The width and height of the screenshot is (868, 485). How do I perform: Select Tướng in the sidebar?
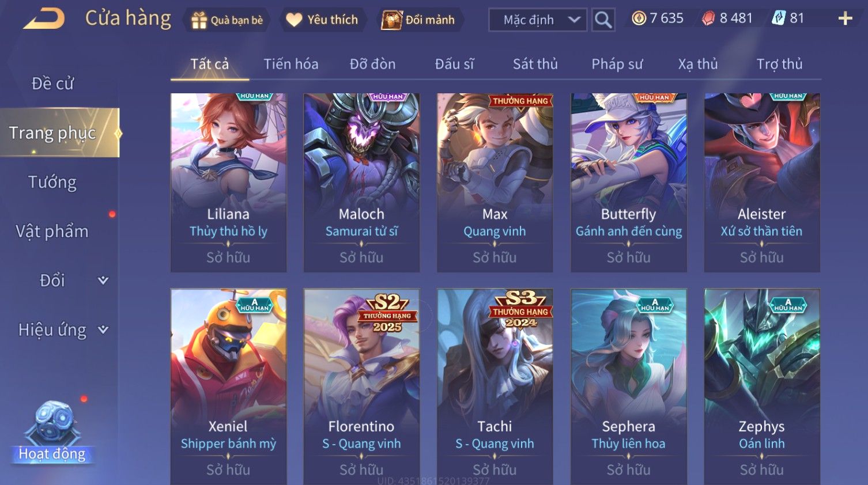coord(52,182)
